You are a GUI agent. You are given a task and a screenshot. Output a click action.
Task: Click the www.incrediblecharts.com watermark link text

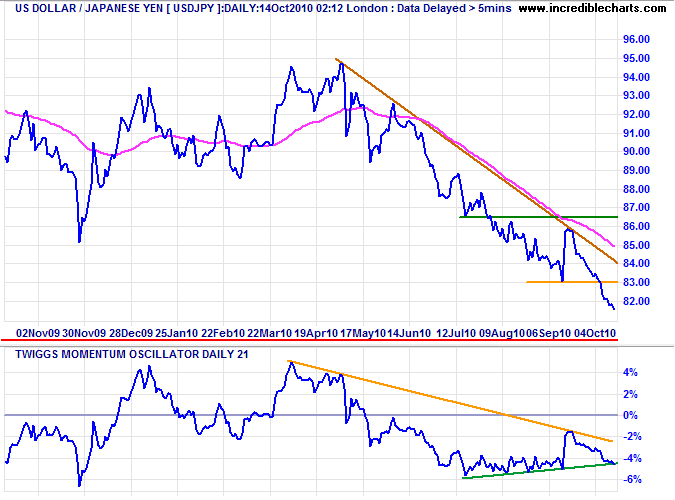[x=592, y=8]
